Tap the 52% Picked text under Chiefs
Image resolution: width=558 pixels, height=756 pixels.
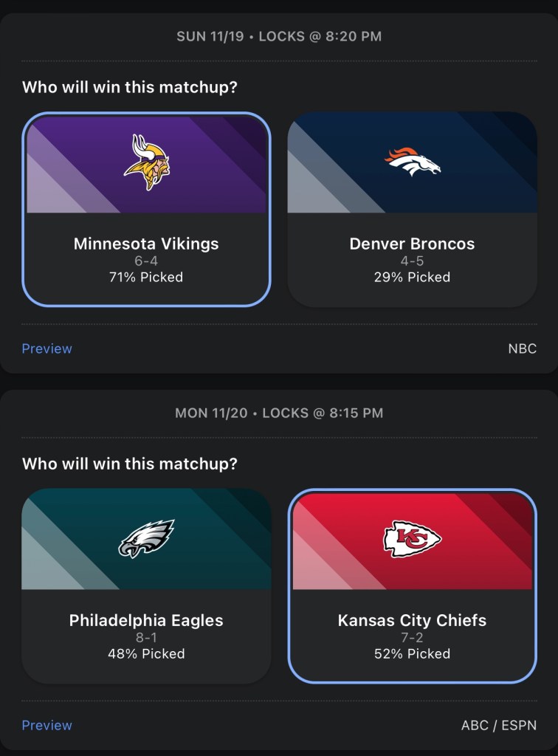[x=412, y=654]
